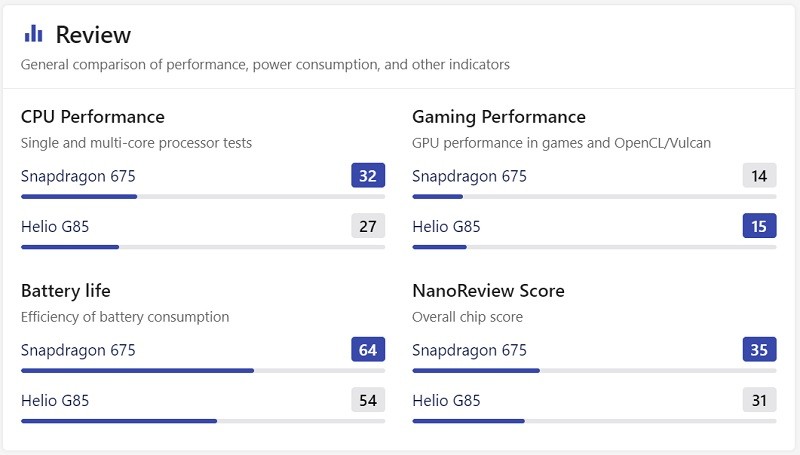Image resolution: width=800 pixels, height=455 pixels.
Task: Click Helio G85 NanoReview score bar
Action: coord(594,421)
